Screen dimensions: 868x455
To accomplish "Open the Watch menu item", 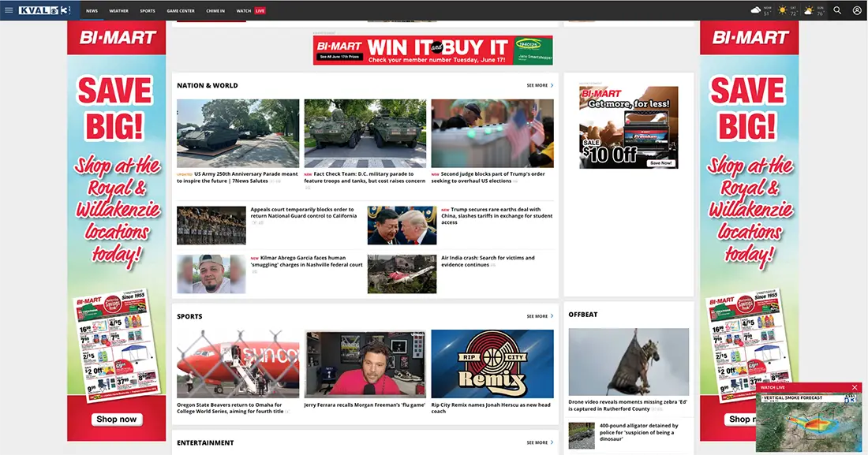I will pos(244,10).
